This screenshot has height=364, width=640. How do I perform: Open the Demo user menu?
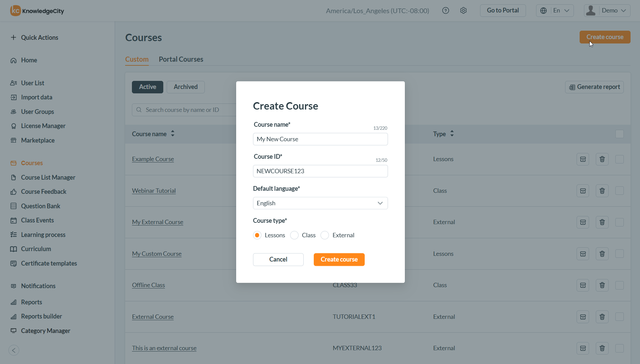point(607,10)
